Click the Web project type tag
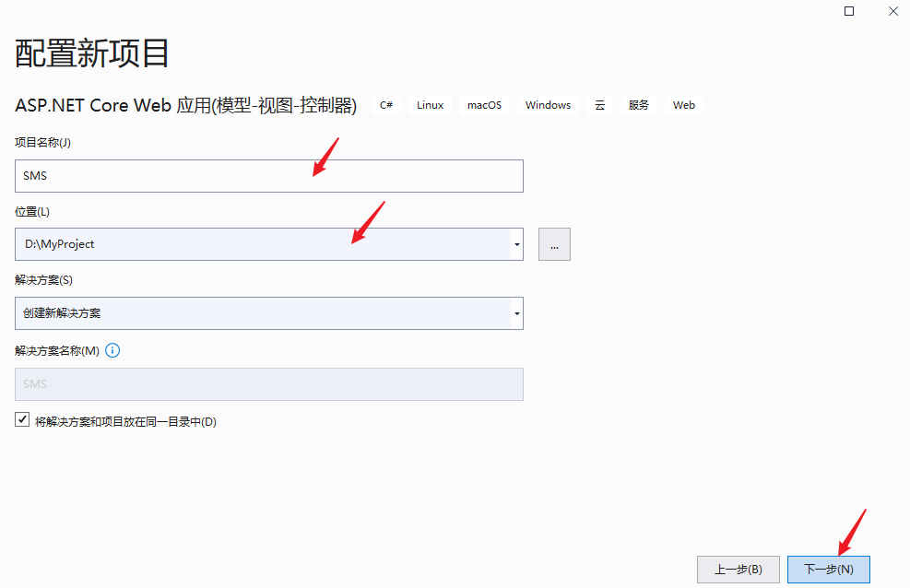910x588 pixels. 684,105
